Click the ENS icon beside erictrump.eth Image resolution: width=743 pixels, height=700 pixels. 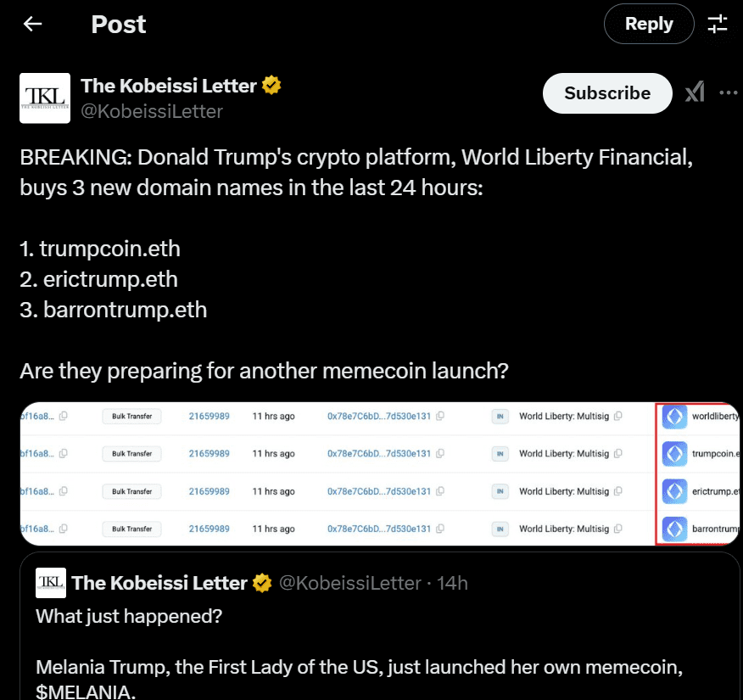coord(674,491)
